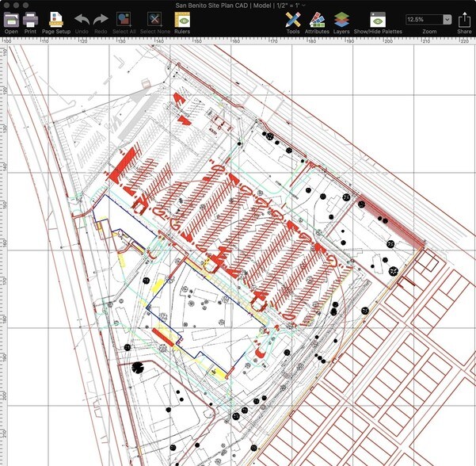Open the Tools palette
Screen dimensions: 476x466
[x=293, y=20]
